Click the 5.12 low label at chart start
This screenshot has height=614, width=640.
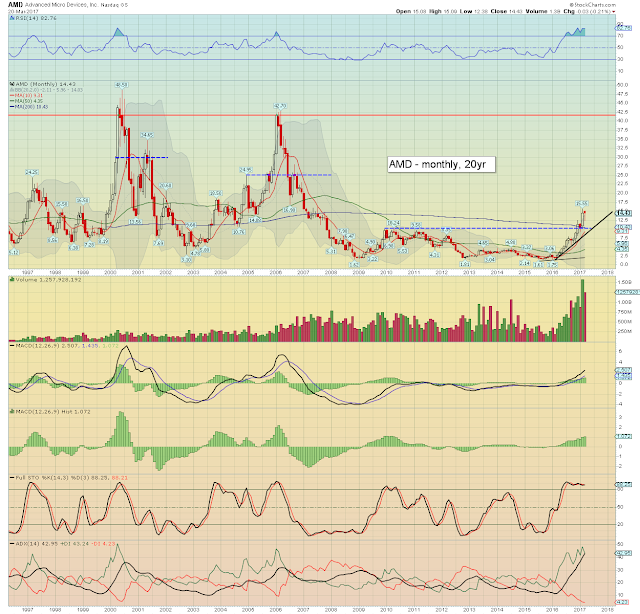pos(13,252)
